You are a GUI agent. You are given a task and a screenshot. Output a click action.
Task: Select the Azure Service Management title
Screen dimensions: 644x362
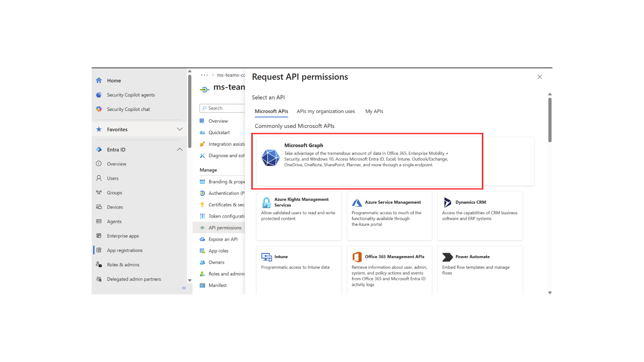393,202
